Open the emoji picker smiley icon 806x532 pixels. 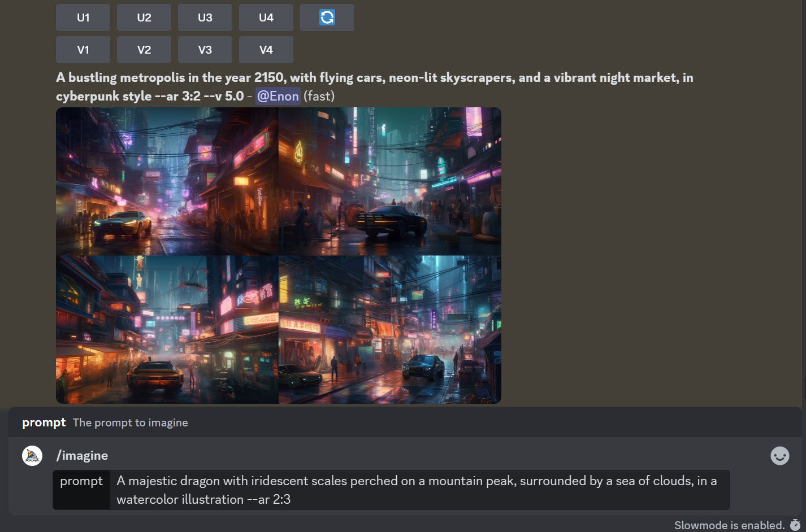click(x=779, y=456)
